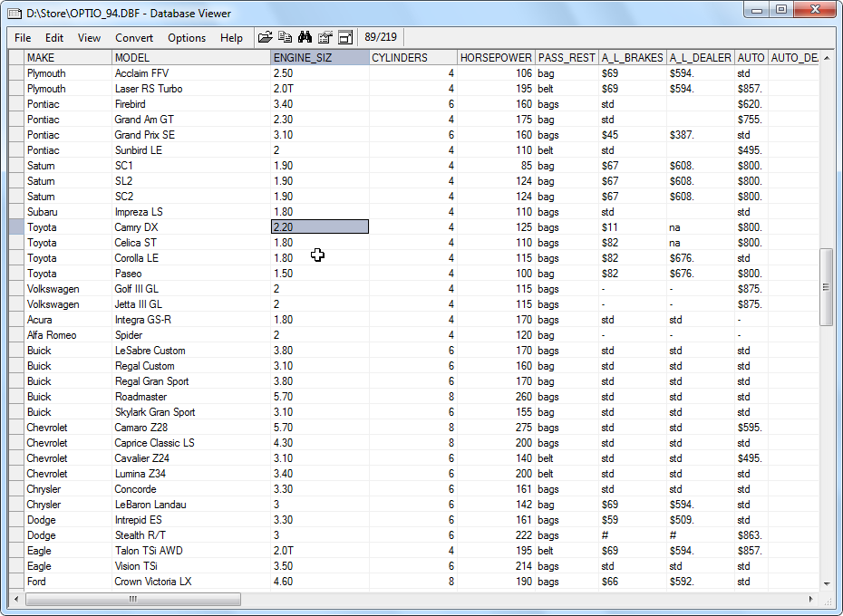
Task: Select the Grand Prix SE cell
Action: (191, 135)
